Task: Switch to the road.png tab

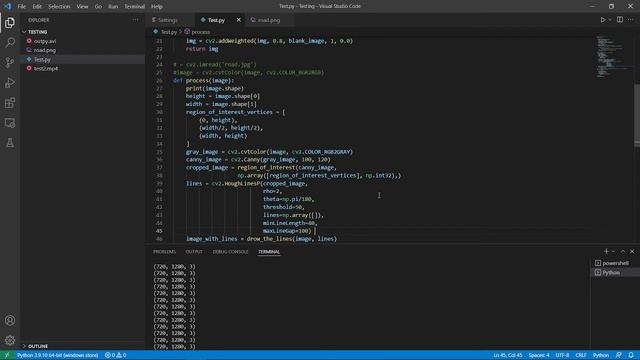Action: [x=269, y=20]
